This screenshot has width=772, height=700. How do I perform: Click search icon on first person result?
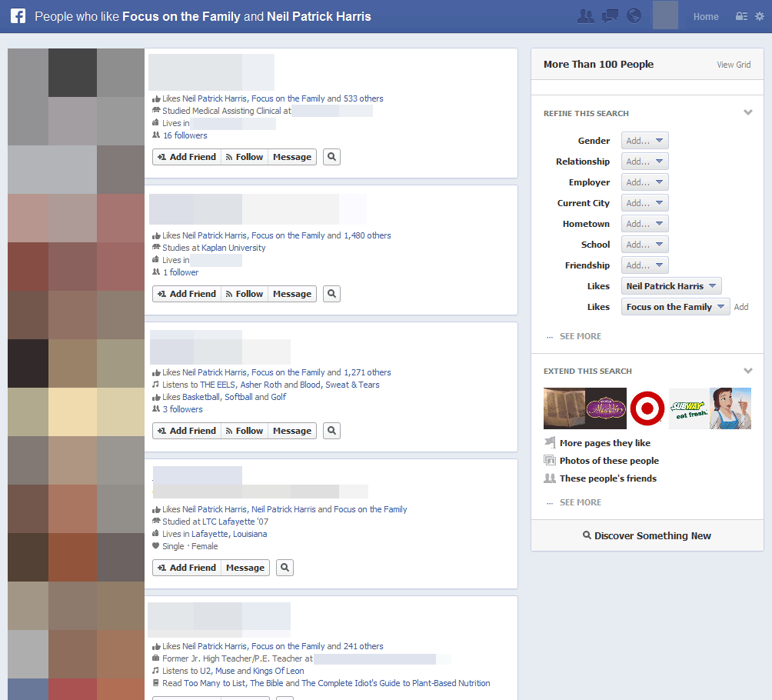coord(331,157)
